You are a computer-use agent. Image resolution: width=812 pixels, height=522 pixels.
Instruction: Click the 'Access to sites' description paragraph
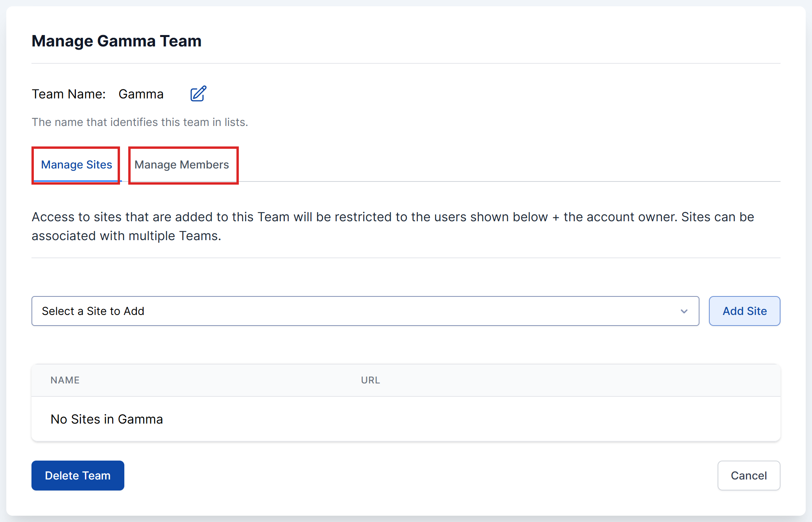(393, 226)
